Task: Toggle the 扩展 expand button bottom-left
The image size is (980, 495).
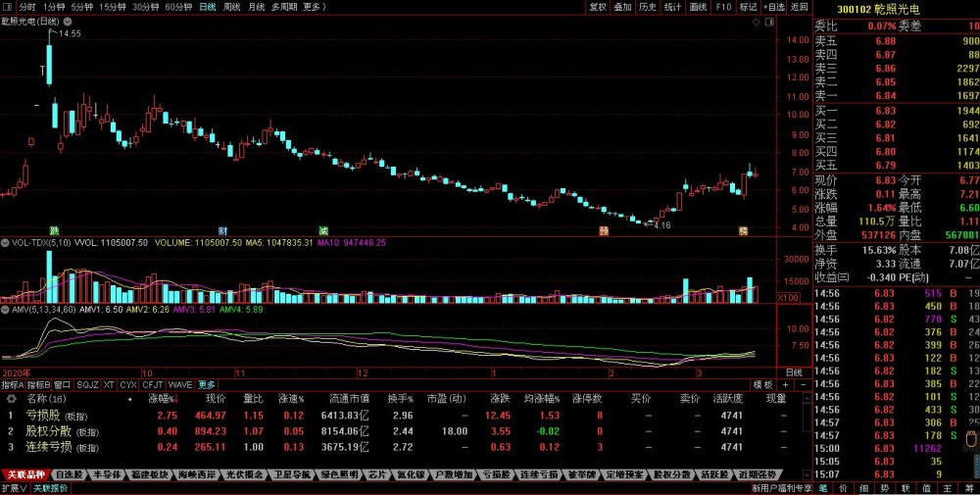Action: [x=15, y=487]
